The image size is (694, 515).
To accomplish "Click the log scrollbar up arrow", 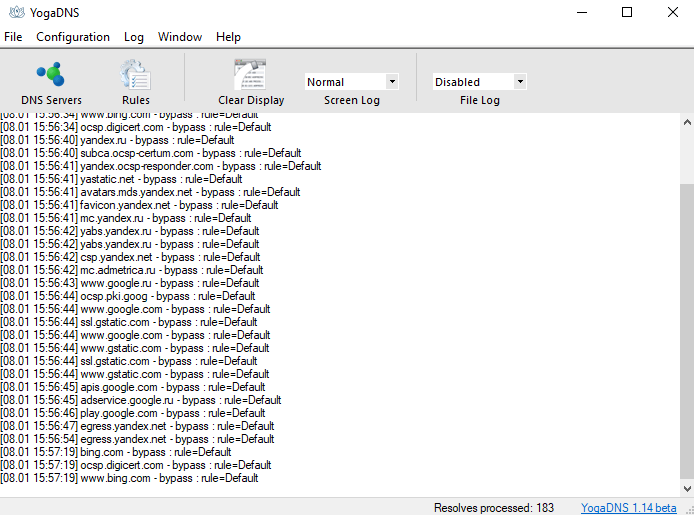I will coord(687,122).
